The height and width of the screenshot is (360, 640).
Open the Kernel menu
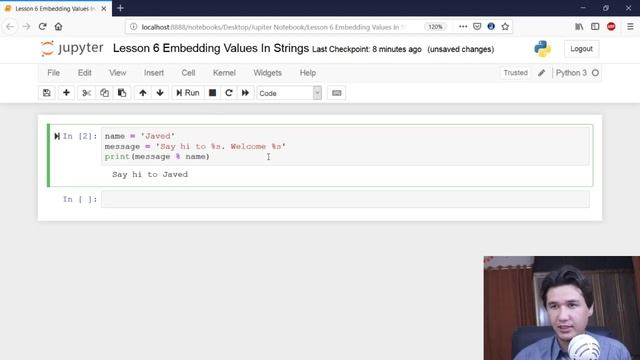[x=224, y=73]
